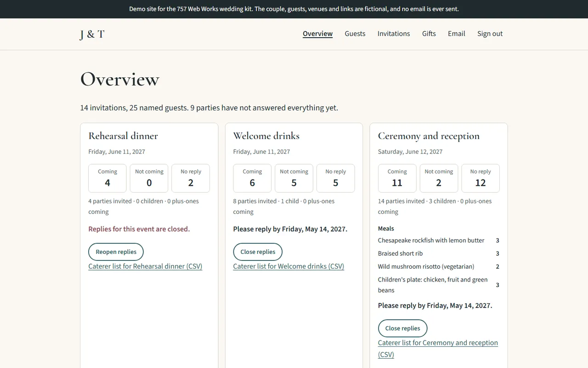Close replies for Ceremony and reception
Viewport: 588px width, 368px height.
(x=402, y=328)
